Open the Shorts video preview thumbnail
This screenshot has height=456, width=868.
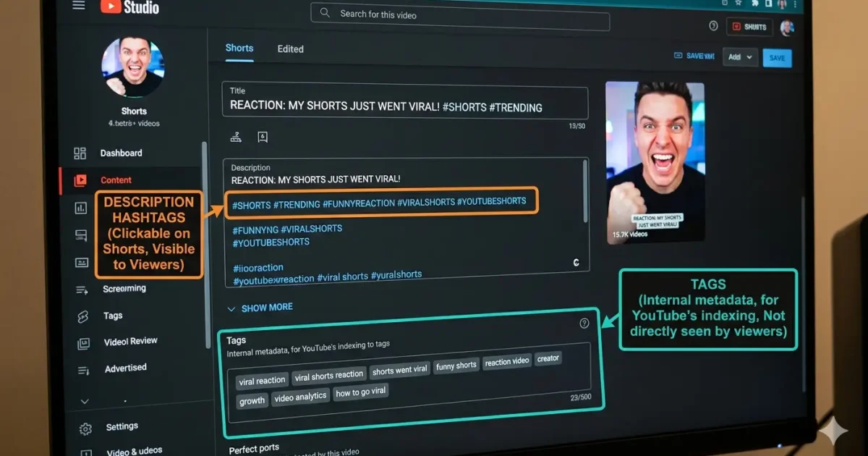pos(655,161)
